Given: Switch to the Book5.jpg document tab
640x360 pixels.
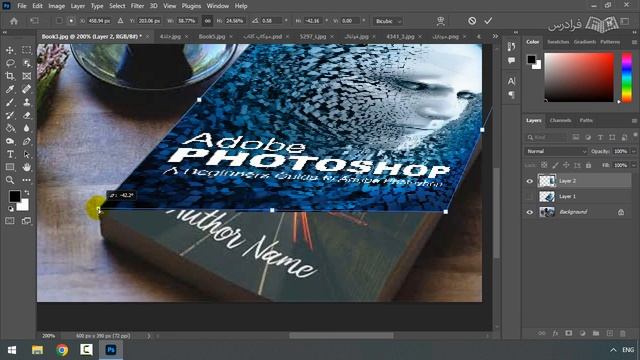Looking at the screenshot, I should point(211,36).
